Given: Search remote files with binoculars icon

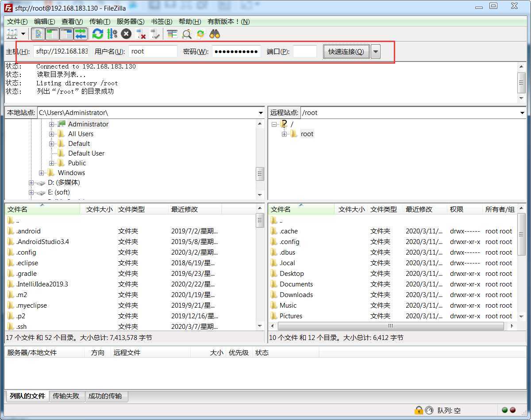Looking at the screenshot, I should point(215,34).
